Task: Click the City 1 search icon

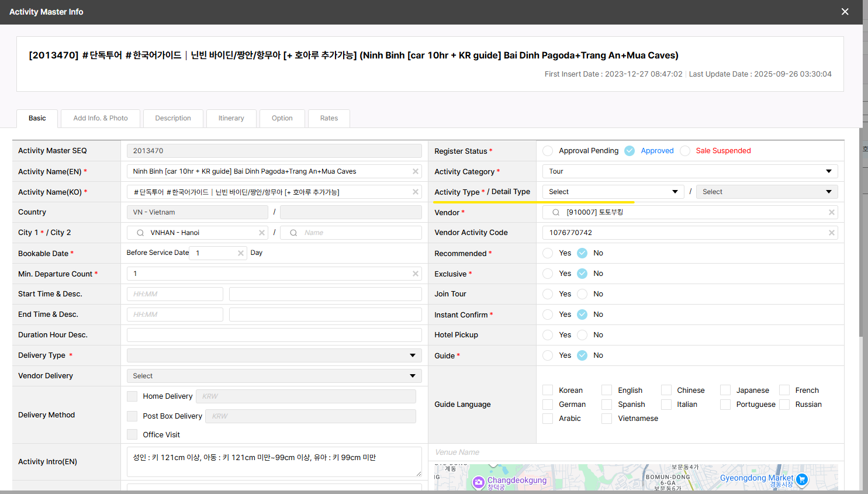Action: (140, 233)
